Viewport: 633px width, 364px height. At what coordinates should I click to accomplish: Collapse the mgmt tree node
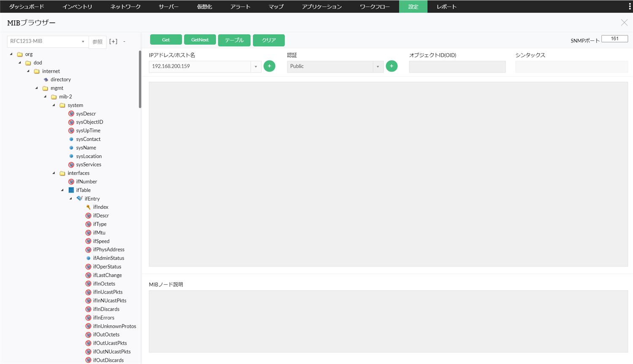[x=37, y=88]
